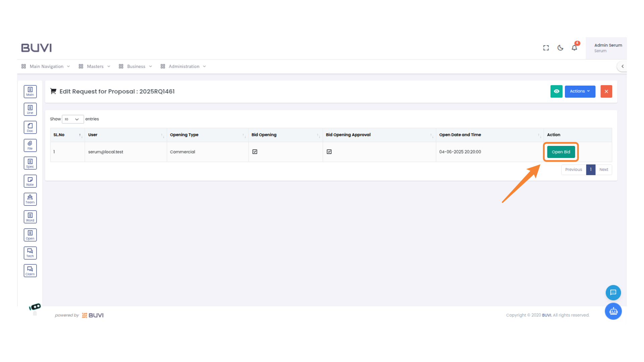
Task: Open the Tech discussion sidebar icon
Action: pos(30,253)
